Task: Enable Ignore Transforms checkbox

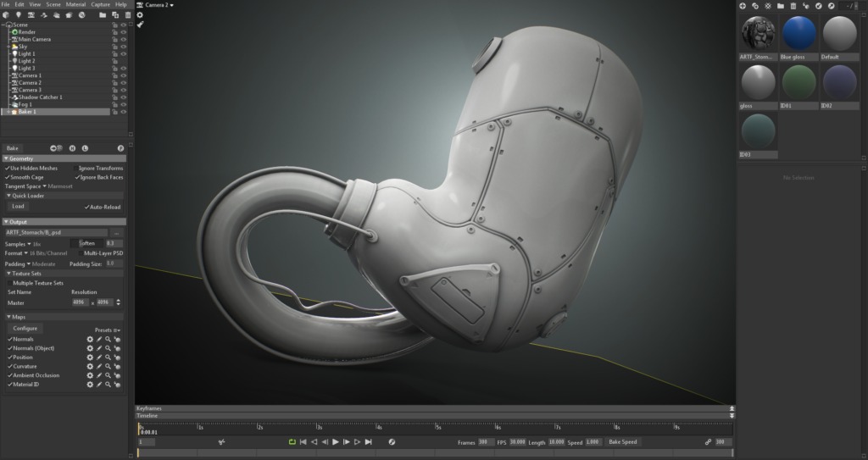Action: (x=75, y=169)
